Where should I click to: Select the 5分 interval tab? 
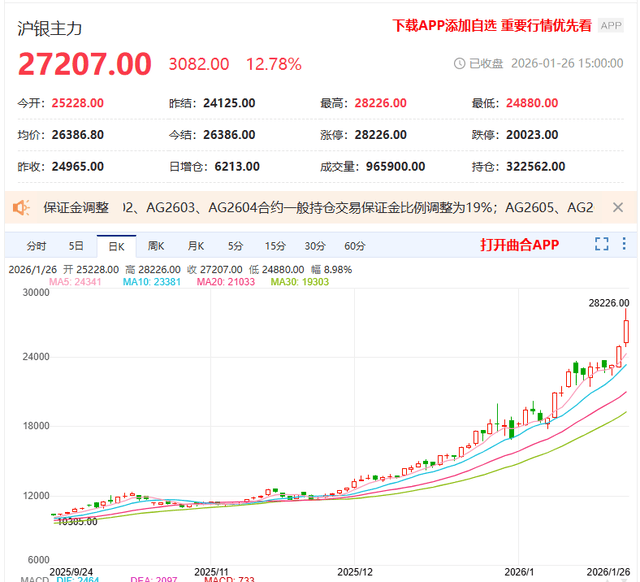(235, 246)
